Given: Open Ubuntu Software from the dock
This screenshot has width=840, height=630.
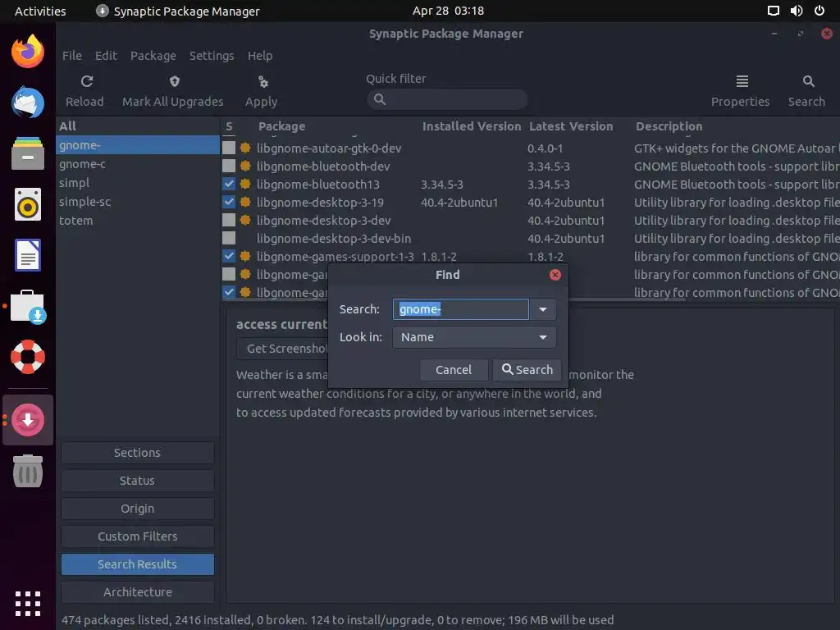Looking at the screenshot, I should pos(28,307).
